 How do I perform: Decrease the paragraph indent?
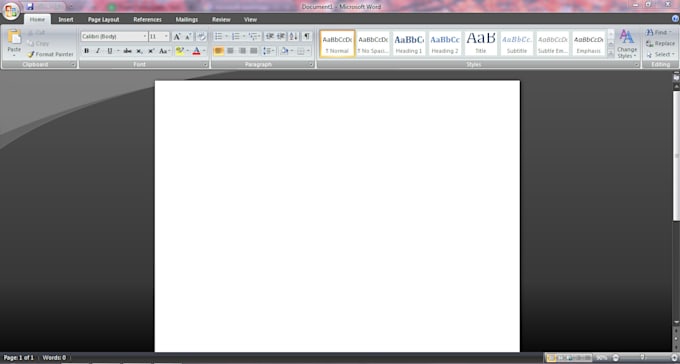pos(269,36)
